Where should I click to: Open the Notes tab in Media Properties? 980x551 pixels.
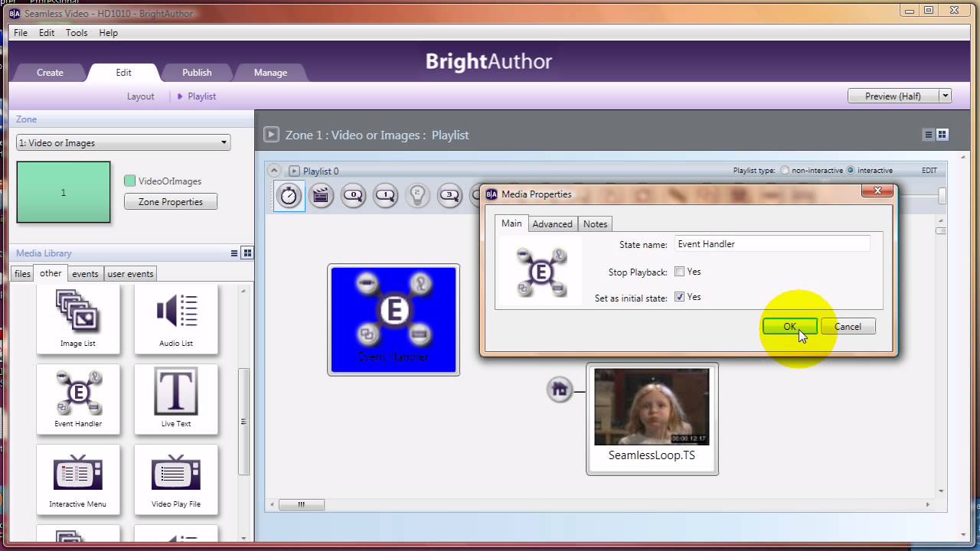pos(595,224)
